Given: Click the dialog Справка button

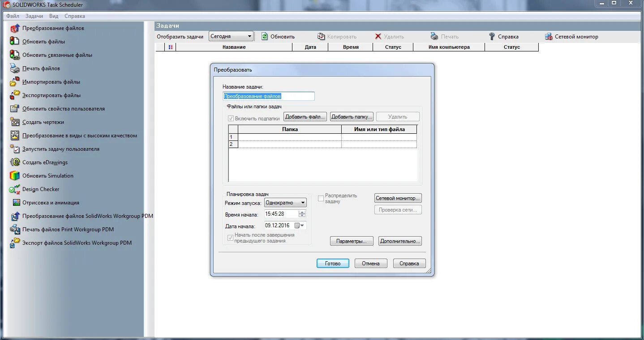Looking at the screenshot, I should [x=409, y=263].
